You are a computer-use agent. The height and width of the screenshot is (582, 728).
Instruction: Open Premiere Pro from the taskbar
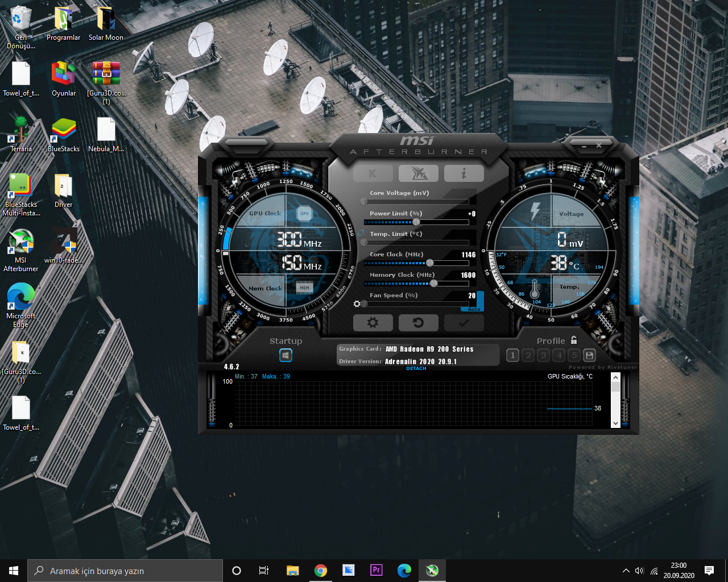pos(377,570)
